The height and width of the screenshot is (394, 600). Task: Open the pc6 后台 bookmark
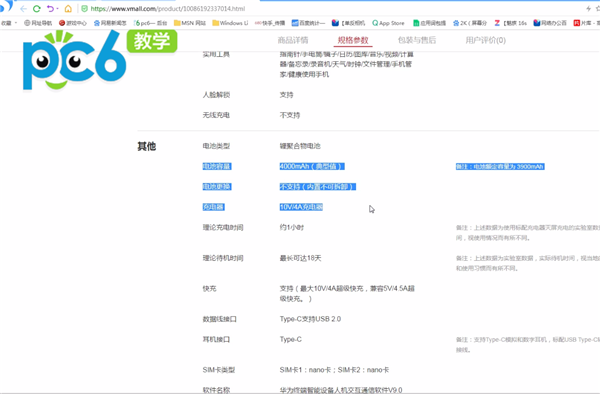150,23
